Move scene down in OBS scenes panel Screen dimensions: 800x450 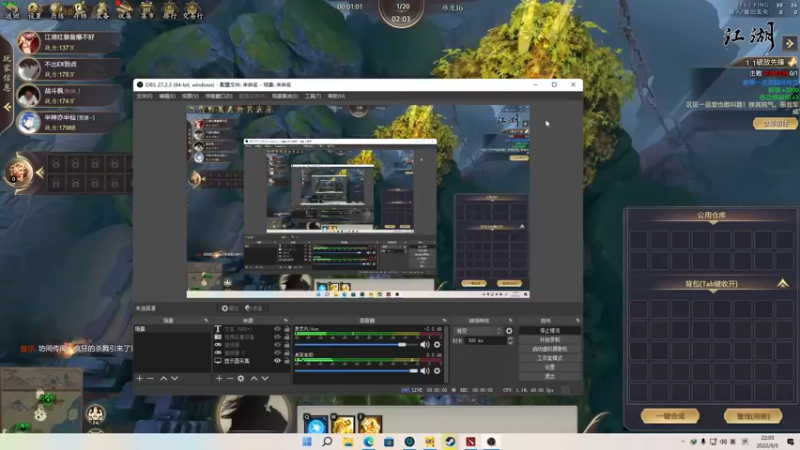[x=174, y=378]
